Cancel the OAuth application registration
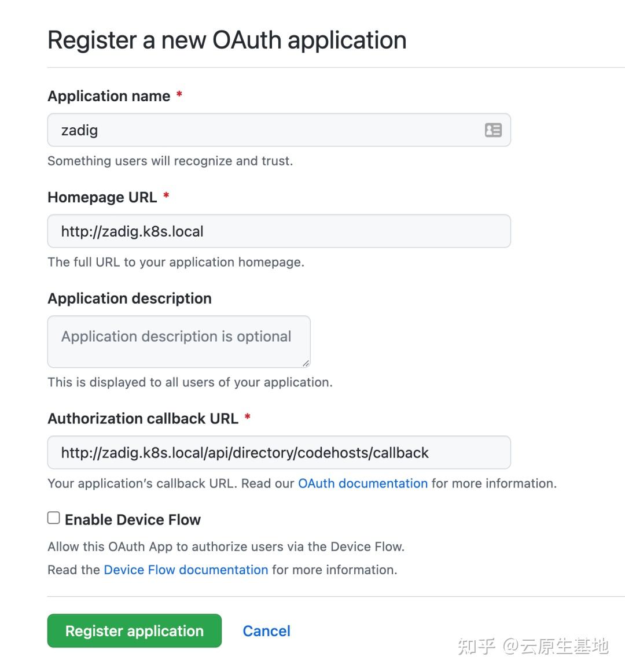Viewport: 625px width, 672px height. pos(266,631)
